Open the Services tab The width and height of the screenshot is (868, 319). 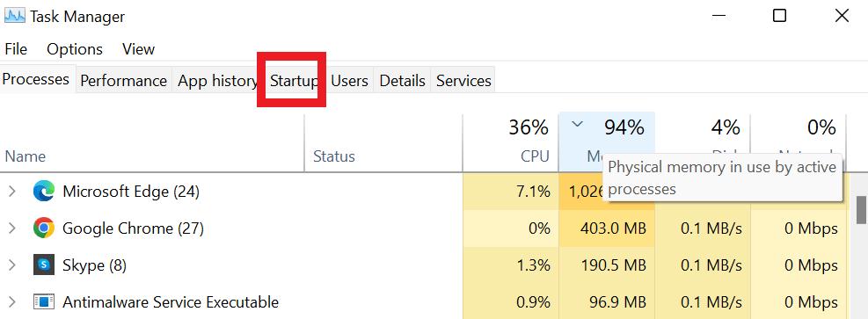pyautogui.click(x=463, y=81)
